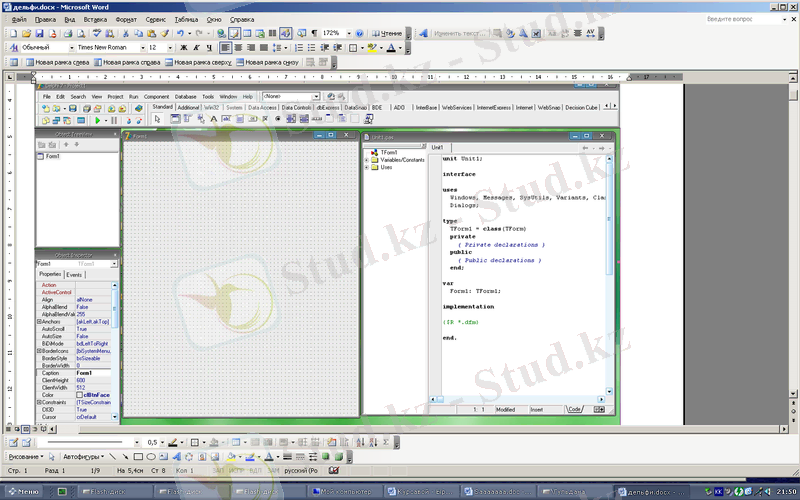This screenshot has height=500, width=800.
Task: Click the Undo arrow icon
Action: click(x=181, y=33)
